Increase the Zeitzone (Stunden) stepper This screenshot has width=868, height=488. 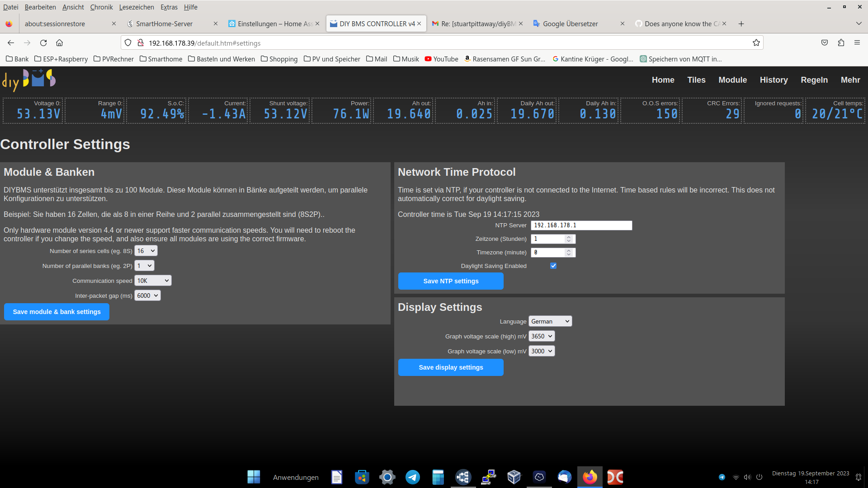569,237
